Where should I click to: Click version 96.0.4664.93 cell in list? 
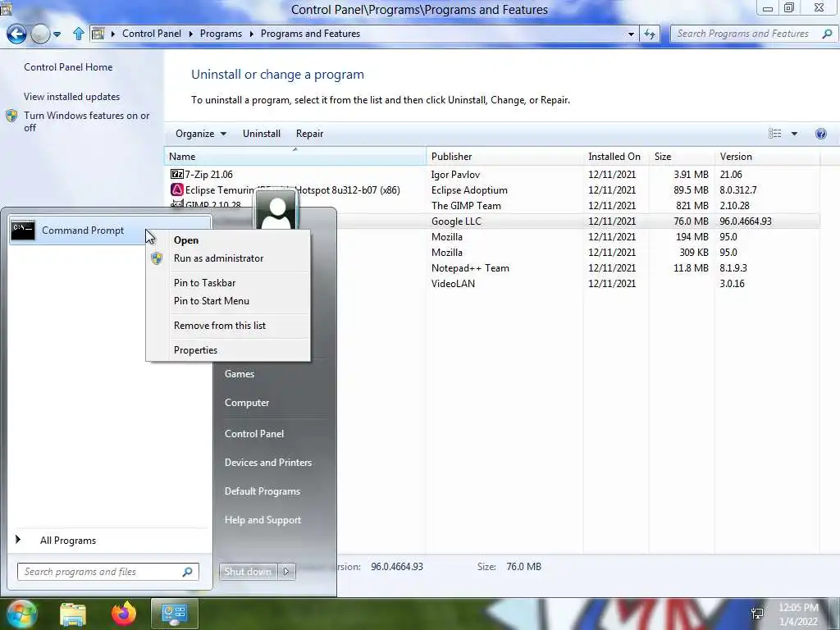(x=746, y=221)
